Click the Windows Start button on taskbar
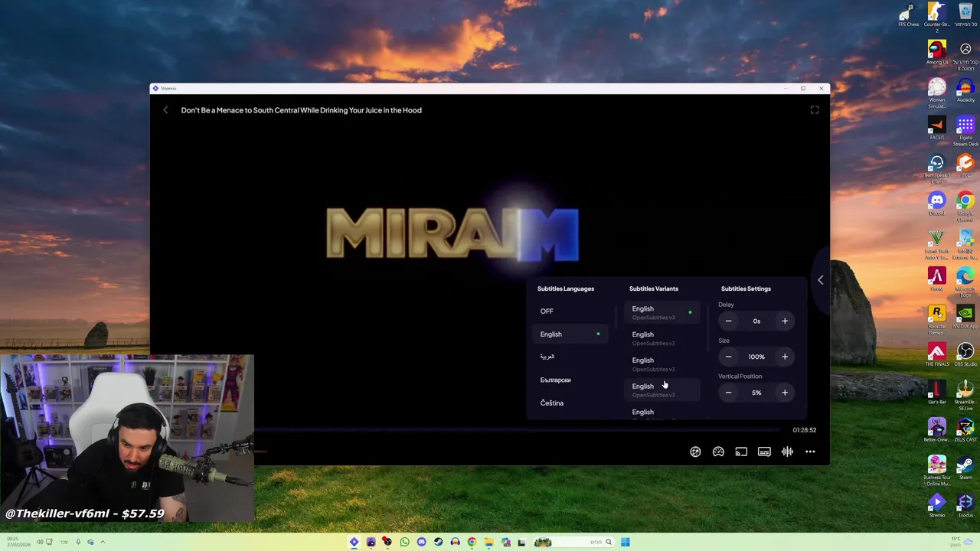This screenshot has width=980, height=551. point(626,543)
